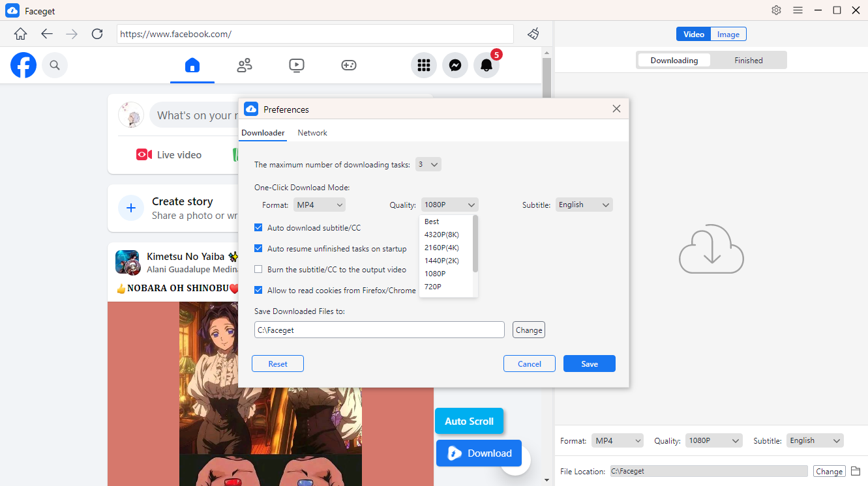Open Faceget settings gear icon
This screenshot has width=868, height=486.
tap(776, 10)
